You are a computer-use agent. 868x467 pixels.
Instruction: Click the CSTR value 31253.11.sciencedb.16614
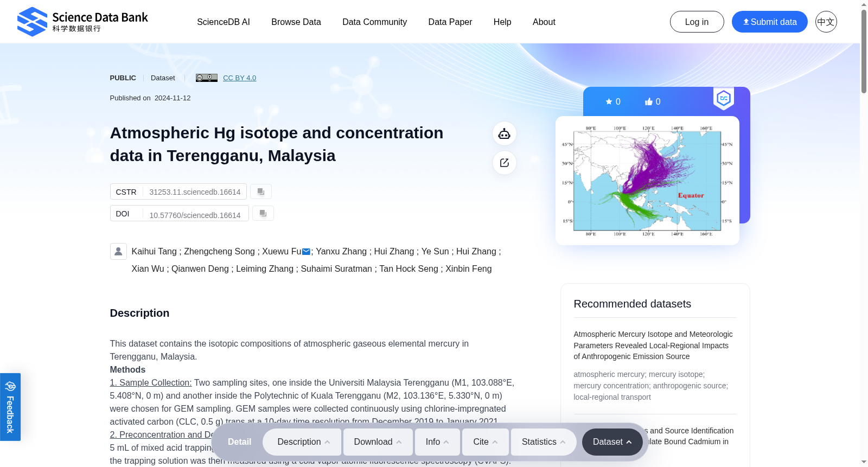(x=195, y=192)
